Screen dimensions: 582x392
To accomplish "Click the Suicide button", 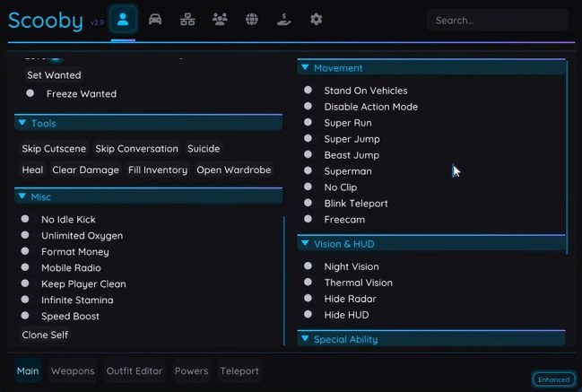I will tap(204, 149).
